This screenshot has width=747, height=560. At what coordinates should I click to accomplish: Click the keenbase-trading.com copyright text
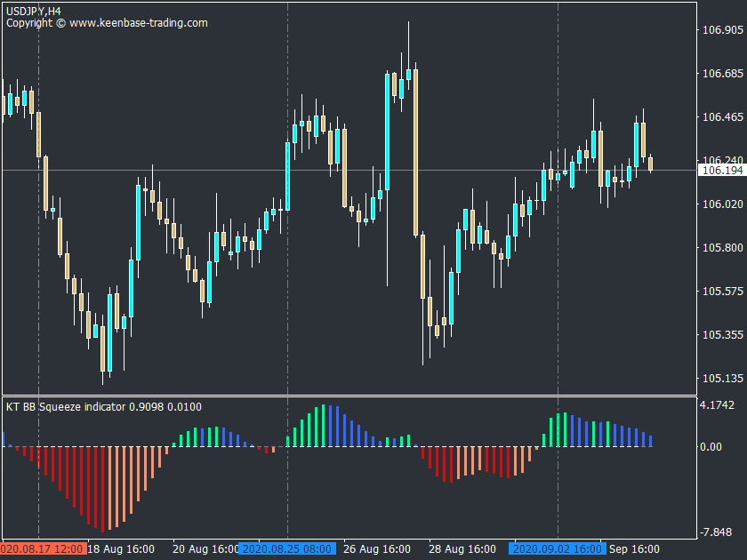[x=107, y=23]
